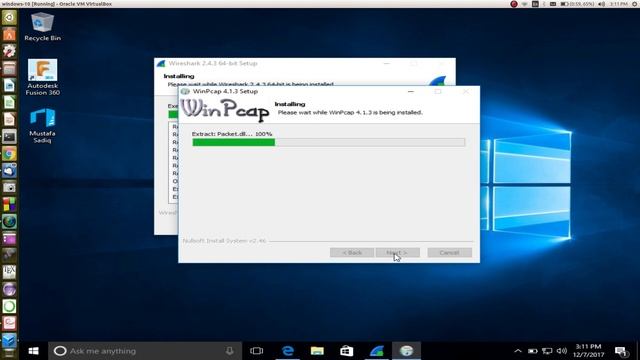Launch Microsoft Edge from the taskbar

(x=288, y=351)
